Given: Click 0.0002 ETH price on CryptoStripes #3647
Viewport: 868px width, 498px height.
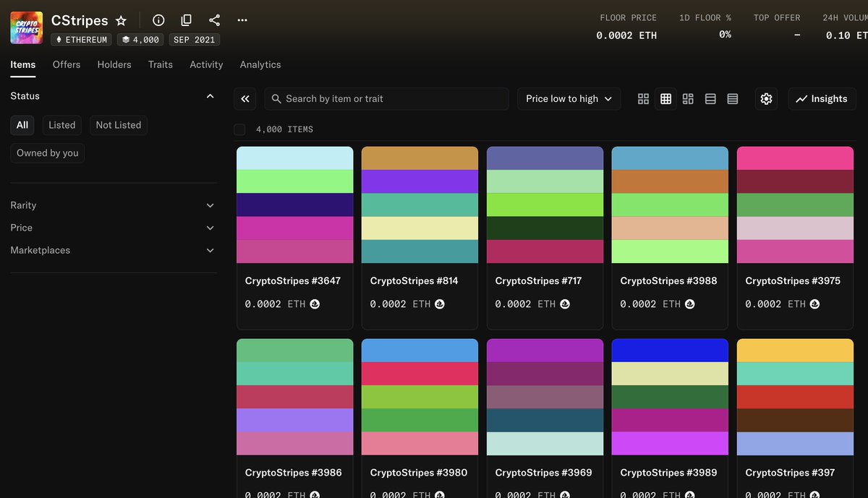Looking at the screenshot, I should tap(275, 304).
